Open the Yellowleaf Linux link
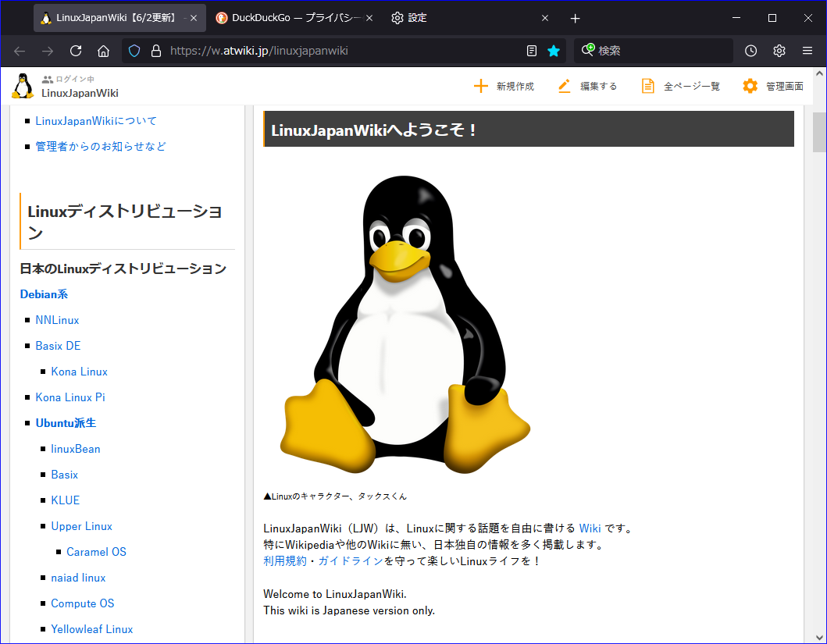This screenshot has width=827, height=644. [92, 629]
